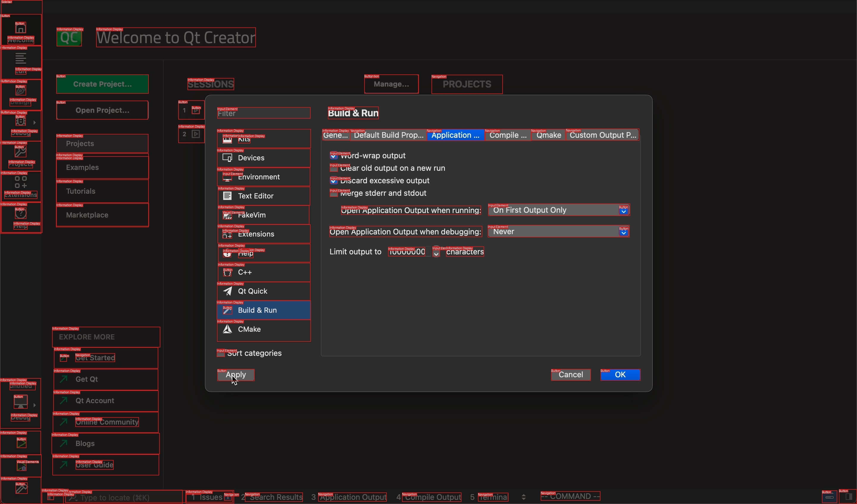The height and width of the screenshot is (504, 857).
Task: Click the preferences Filter input field
Action: click(x=264, y=113)
